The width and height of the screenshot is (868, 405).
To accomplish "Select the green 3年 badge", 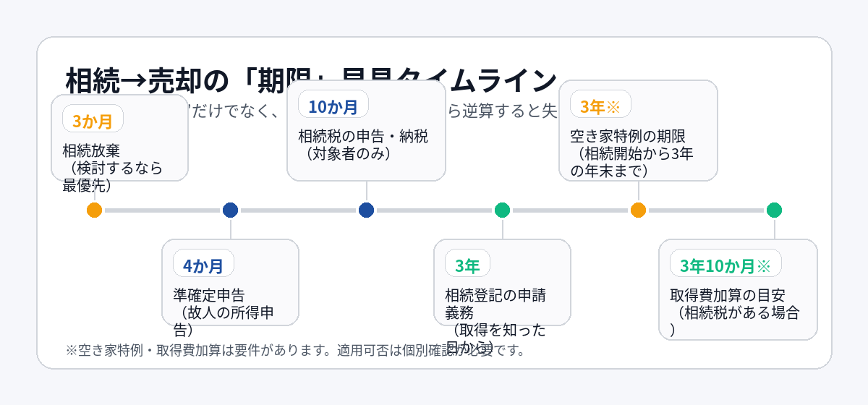I will [x=467, y=265].
